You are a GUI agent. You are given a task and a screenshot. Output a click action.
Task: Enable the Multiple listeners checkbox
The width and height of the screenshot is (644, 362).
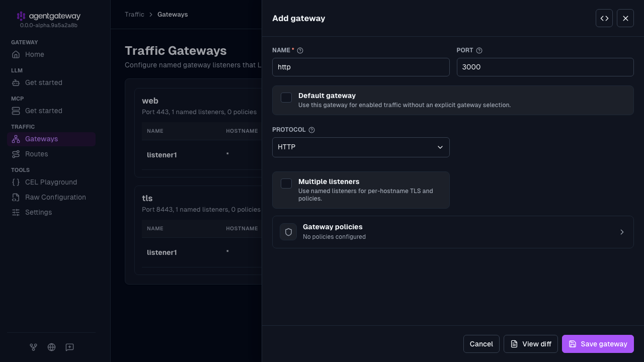(x=286, y=184)
